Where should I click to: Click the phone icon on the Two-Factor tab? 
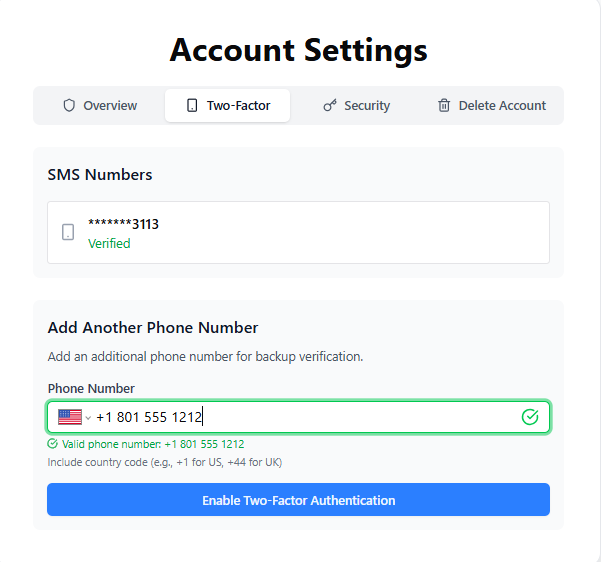(x=192, y=105)
